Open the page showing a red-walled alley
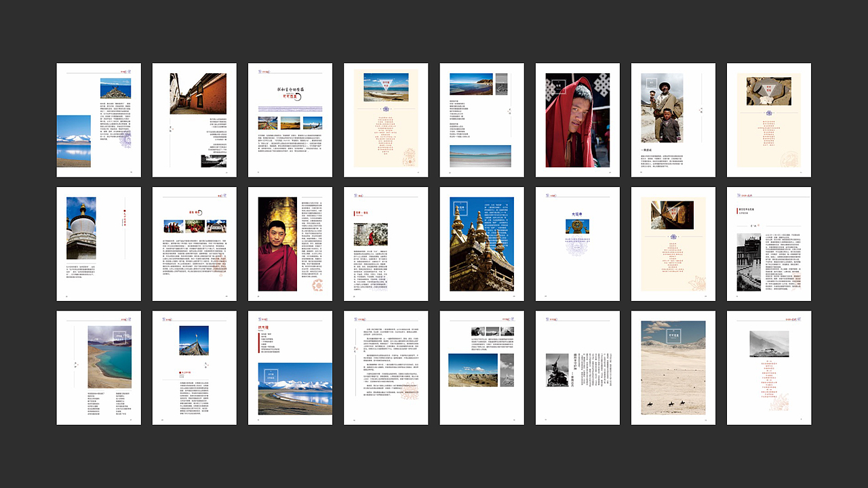 195,121
